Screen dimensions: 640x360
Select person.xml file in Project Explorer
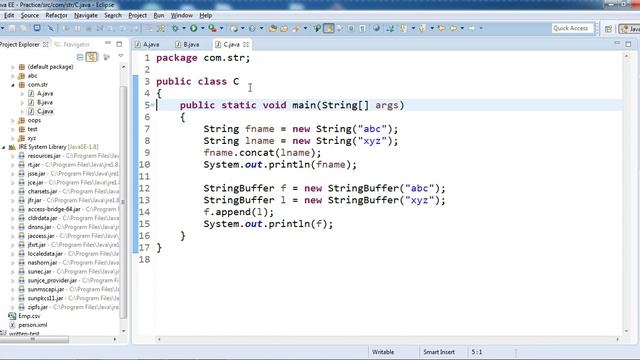pos(33,325)
